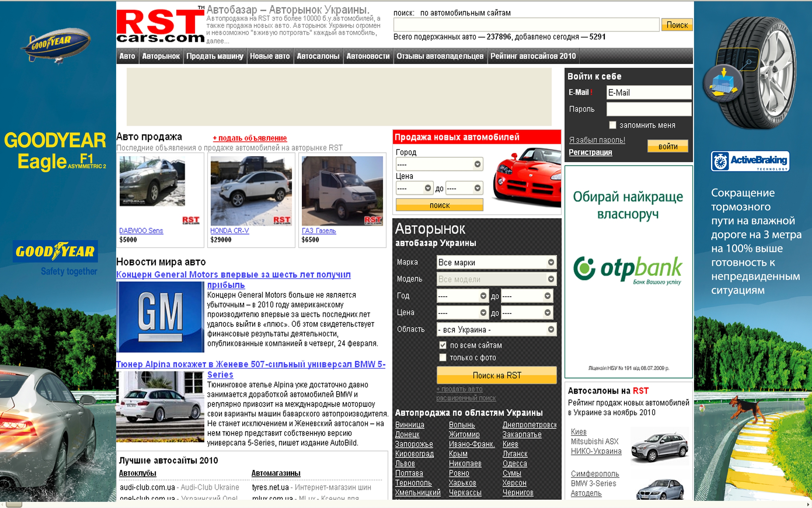This screenshot has width=812, height=508.
Task: Click the Поиск на RST button
Action: coord(497,375)
